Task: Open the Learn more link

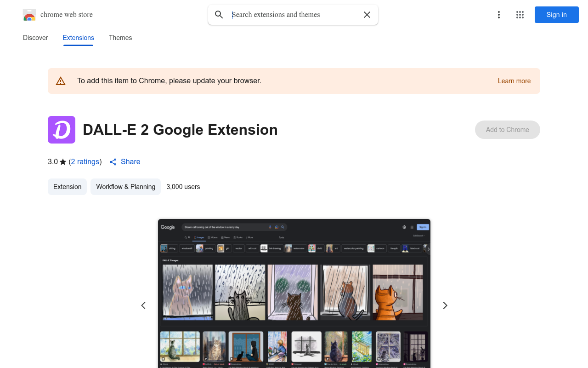Action: click(x=514, y=81)
